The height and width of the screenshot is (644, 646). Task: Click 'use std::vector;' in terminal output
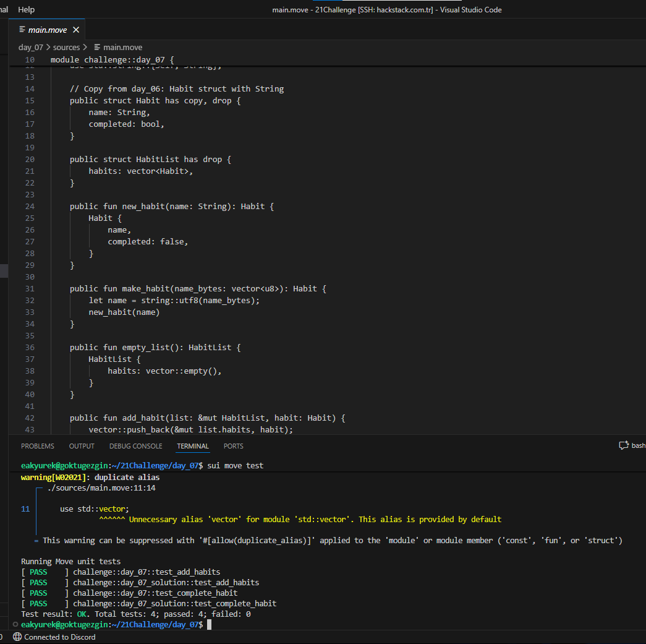pos(95,509)
